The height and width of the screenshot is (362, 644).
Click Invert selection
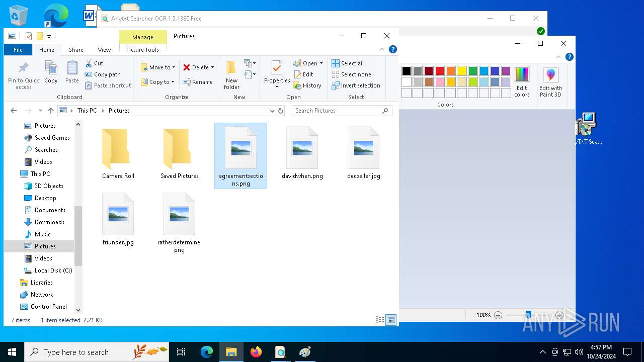coord(356,85)
